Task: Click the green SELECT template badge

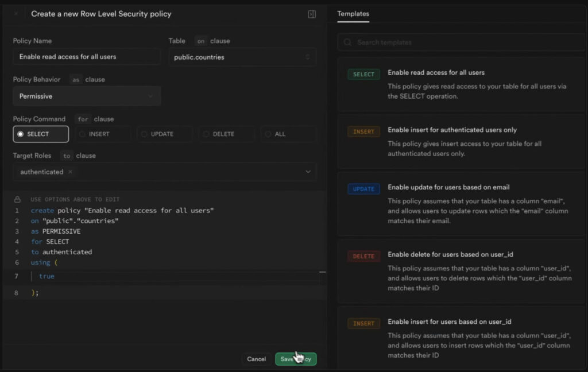Action: (363, 74)
